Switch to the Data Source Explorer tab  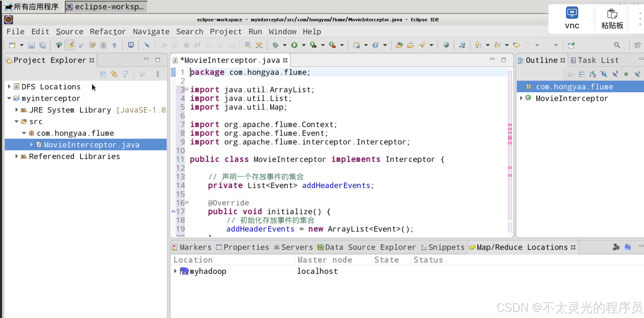pos(366,247)
